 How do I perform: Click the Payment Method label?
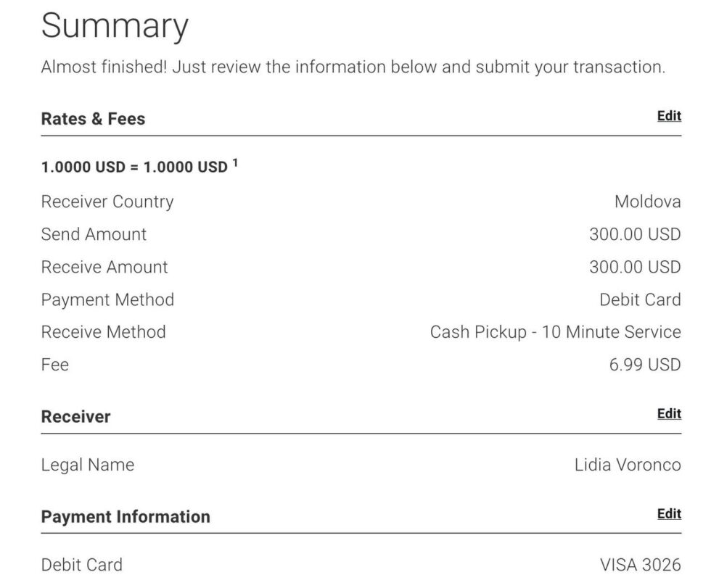(x=107, y=299)
